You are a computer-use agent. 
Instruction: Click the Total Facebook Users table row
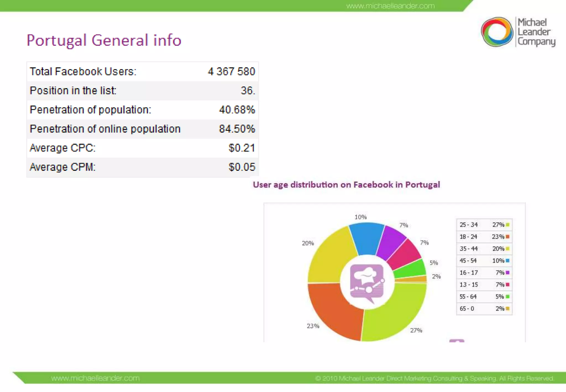tap(142, 72)
